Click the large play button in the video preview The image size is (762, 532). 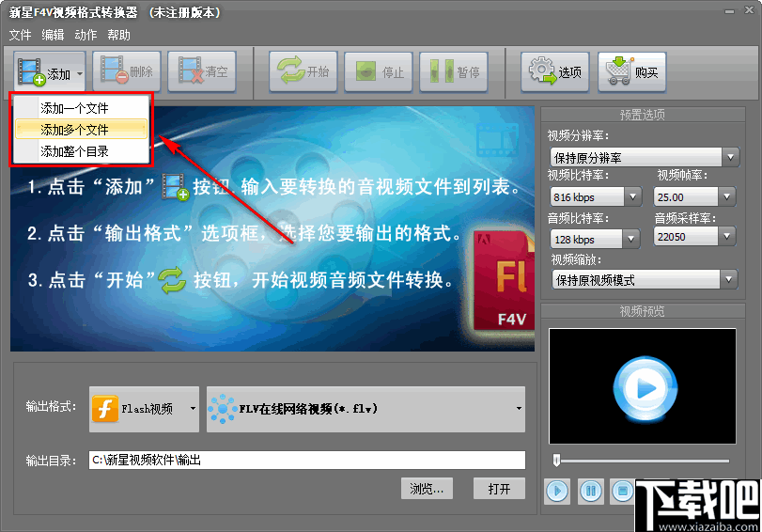pos(645,388)
